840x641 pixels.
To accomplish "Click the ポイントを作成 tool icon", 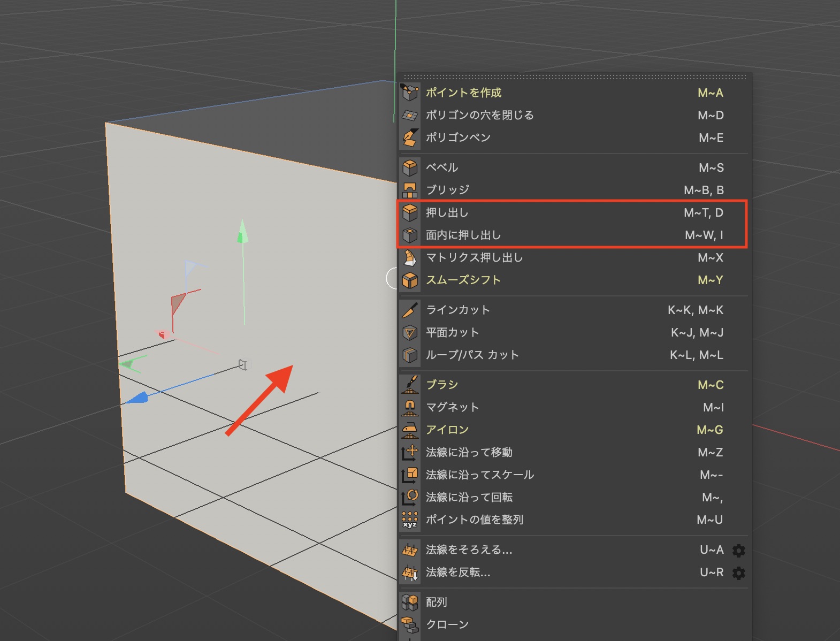I will (x=410, y=93).
